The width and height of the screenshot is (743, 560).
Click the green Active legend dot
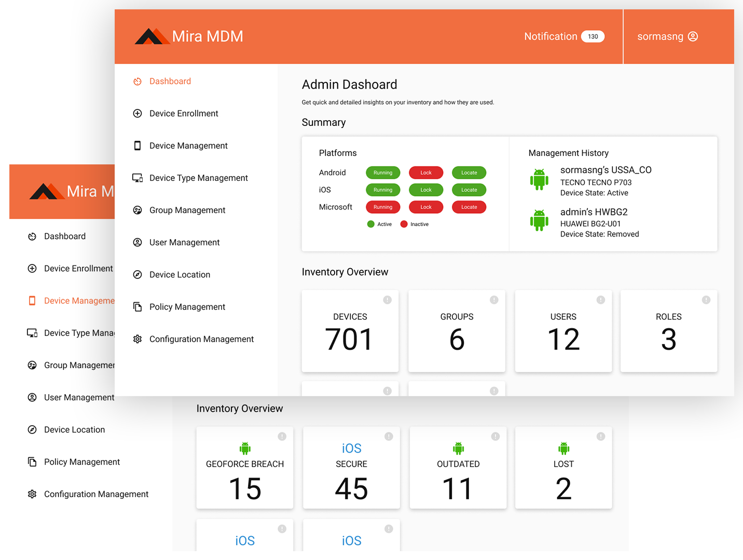370,224
